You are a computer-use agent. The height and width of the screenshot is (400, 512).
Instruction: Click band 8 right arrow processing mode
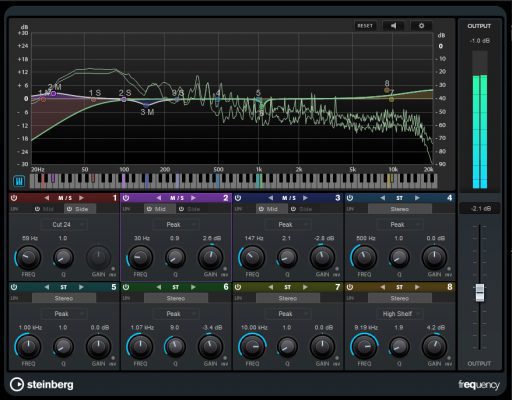(x=417, y=287)
